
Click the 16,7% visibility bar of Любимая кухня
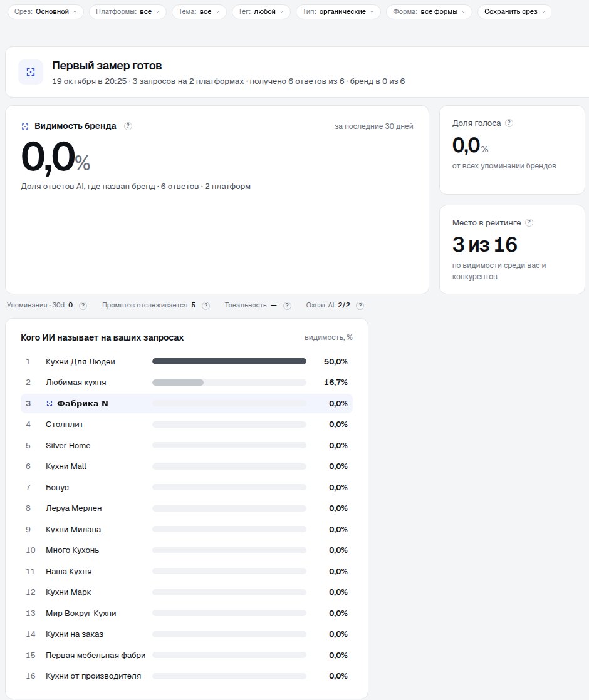coord(229,383)
